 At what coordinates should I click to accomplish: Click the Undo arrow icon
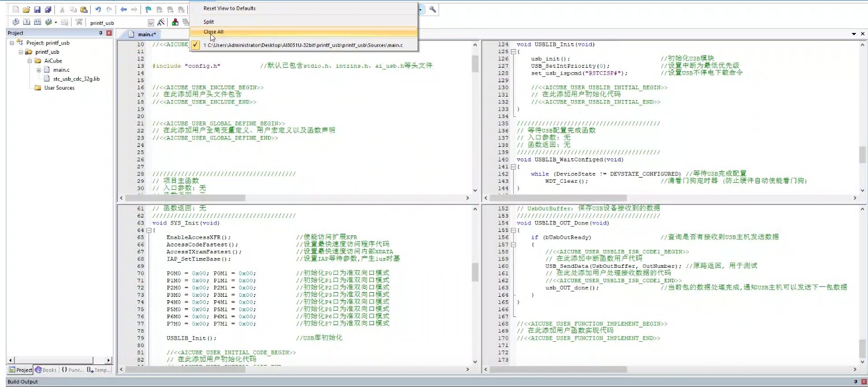pyautogui.click(x=98, y=10)
